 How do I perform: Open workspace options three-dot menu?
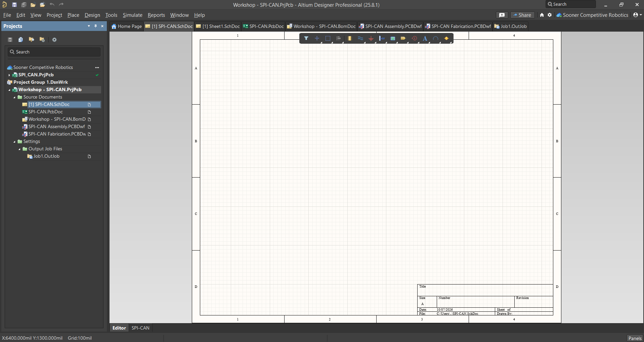[97, 68]
